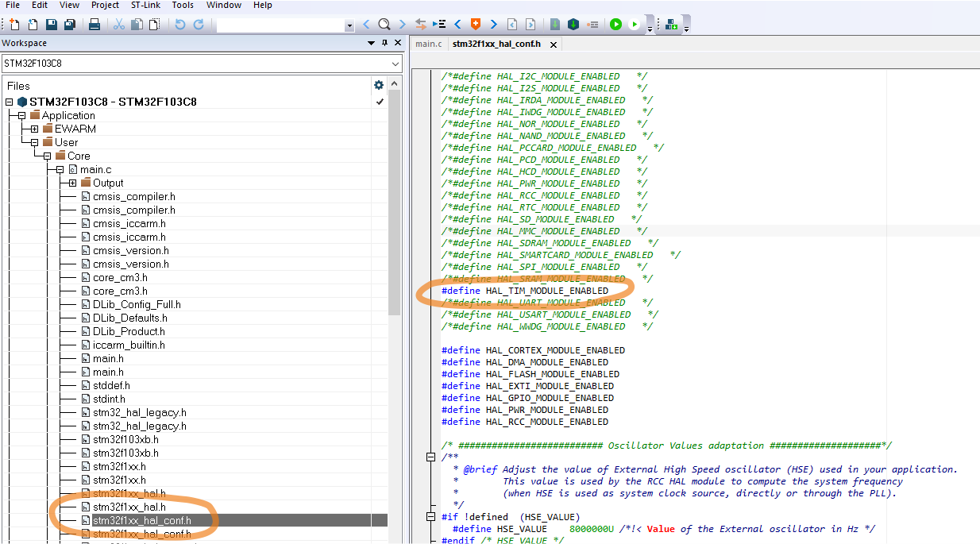Open main toolbar overflow options
The height and width of the screenshot is (544, 980).
click(650, 29)
